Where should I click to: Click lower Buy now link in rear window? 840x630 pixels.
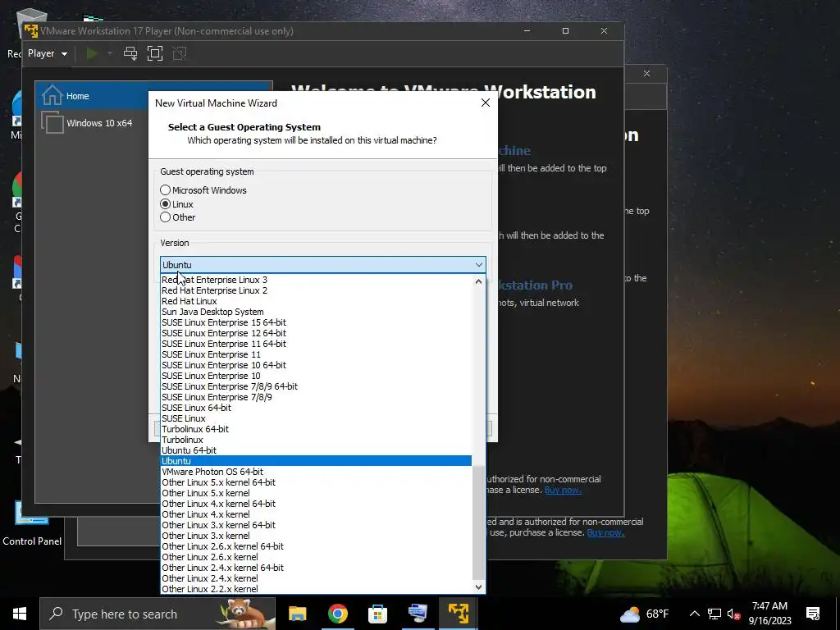(x=605, y=532)
